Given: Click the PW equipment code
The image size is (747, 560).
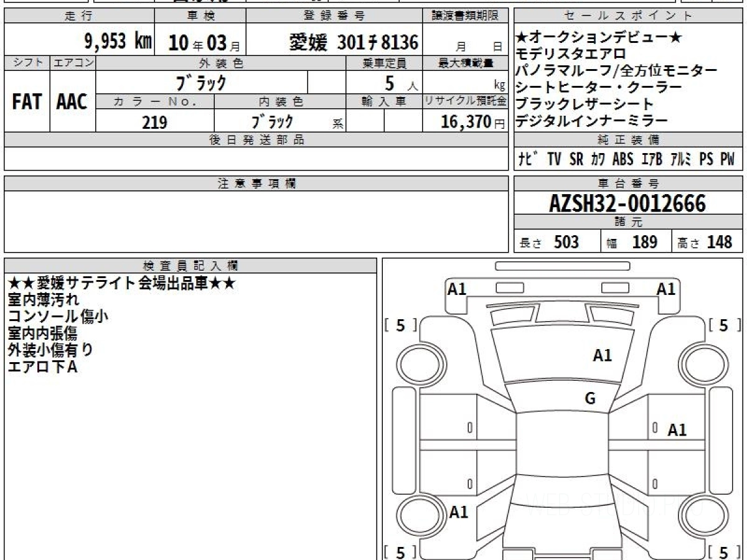Looking at the screenshot, I should coord(728,159).
